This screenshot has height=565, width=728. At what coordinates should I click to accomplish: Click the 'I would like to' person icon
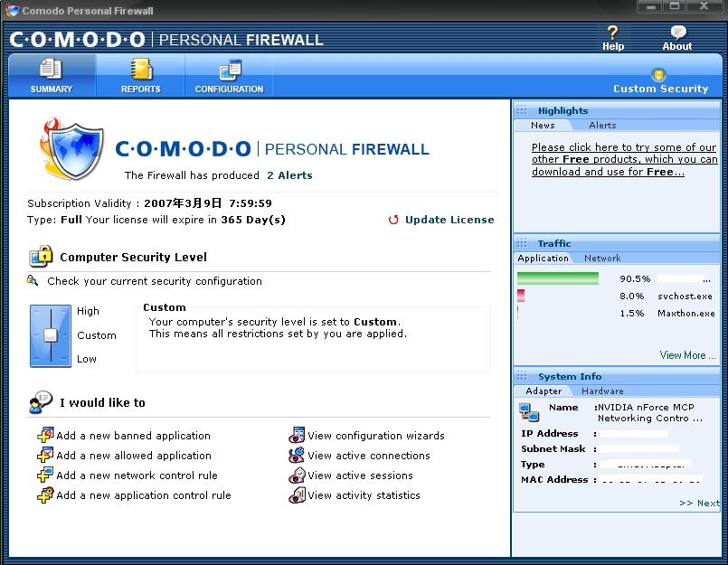pos(41,402)
